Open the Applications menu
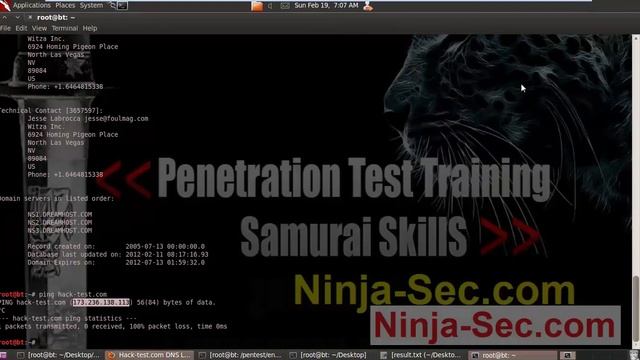The width and height of the screenshot is (640, 360). click(32, 5)
